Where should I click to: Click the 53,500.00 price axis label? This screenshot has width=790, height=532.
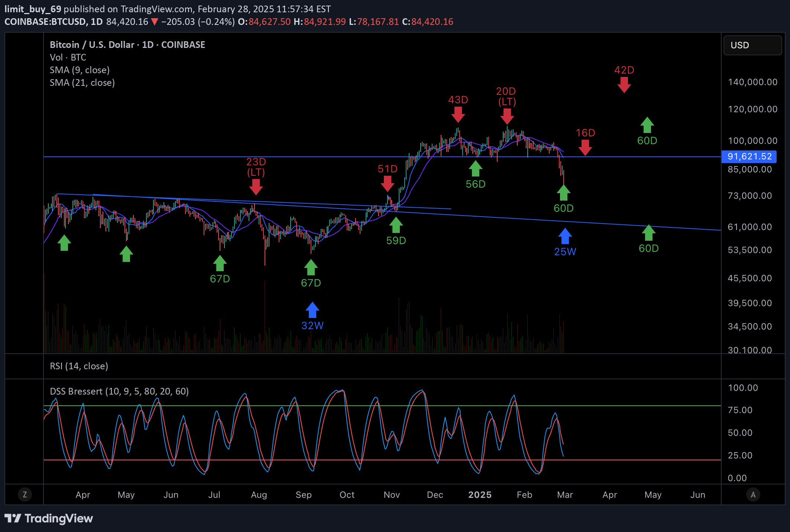point(749,250)
